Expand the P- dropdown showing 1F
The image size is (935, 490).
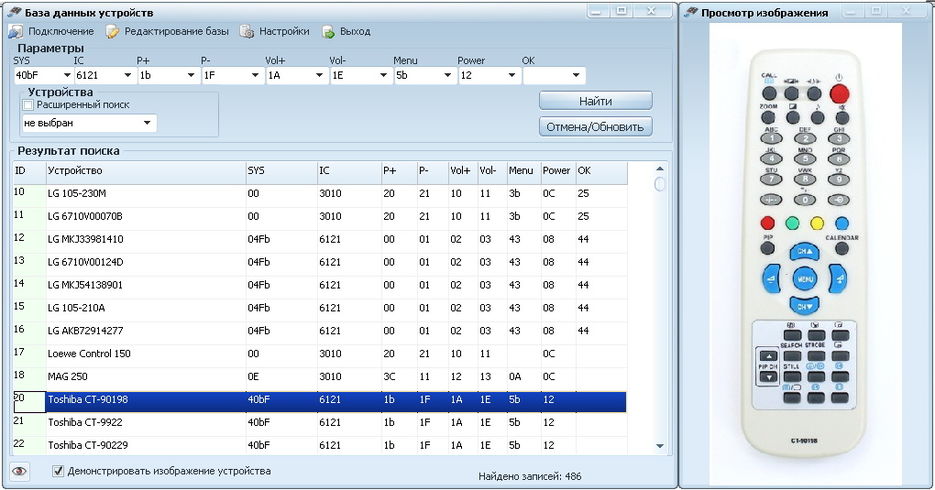click(255, 76)
